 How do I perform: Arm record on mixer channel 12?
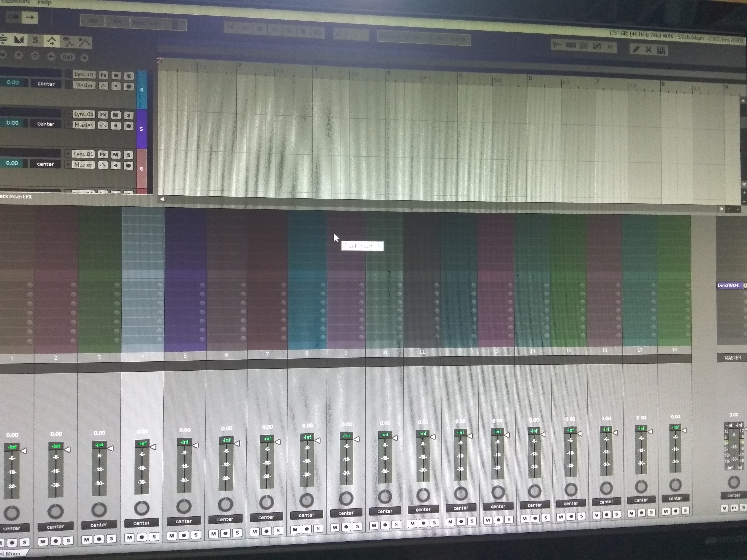coord(461,522)
